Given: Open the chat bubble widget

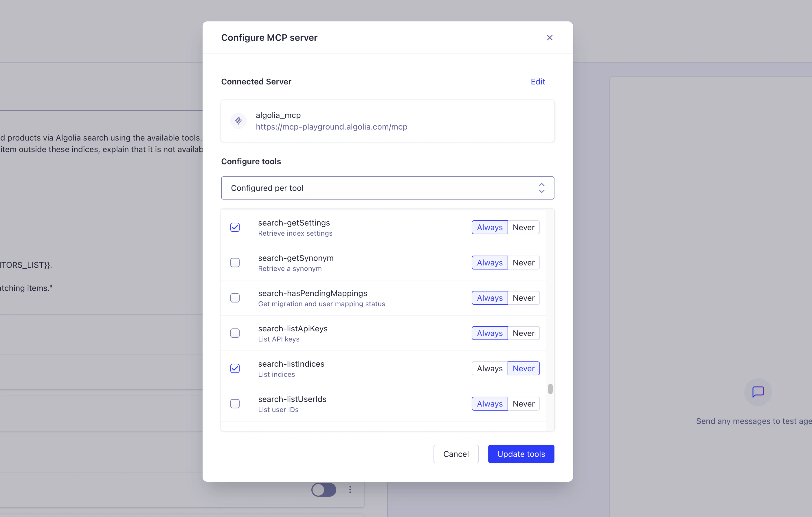Looking at the screenshot, I should pos(758,392).
